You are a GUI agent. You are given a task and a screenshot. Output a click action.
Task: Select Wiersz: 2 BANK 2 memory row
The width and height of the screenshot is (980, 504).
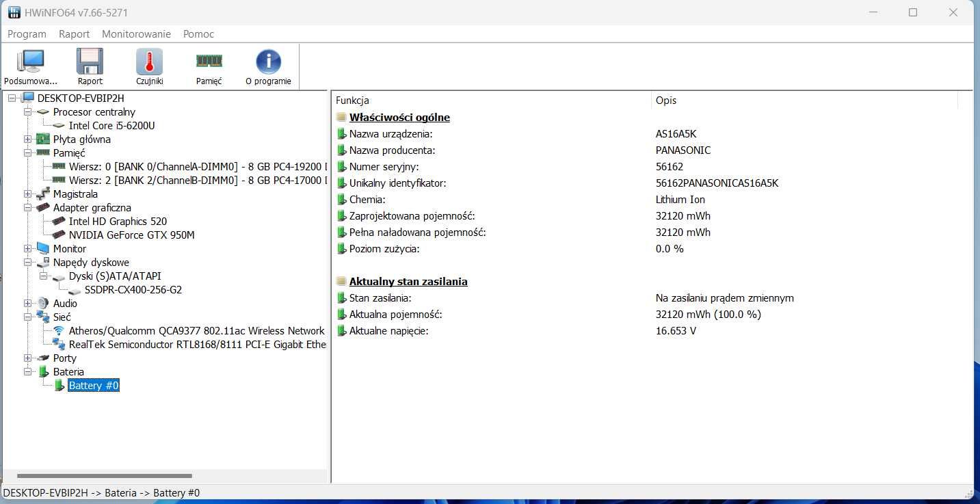pos(198,181)
